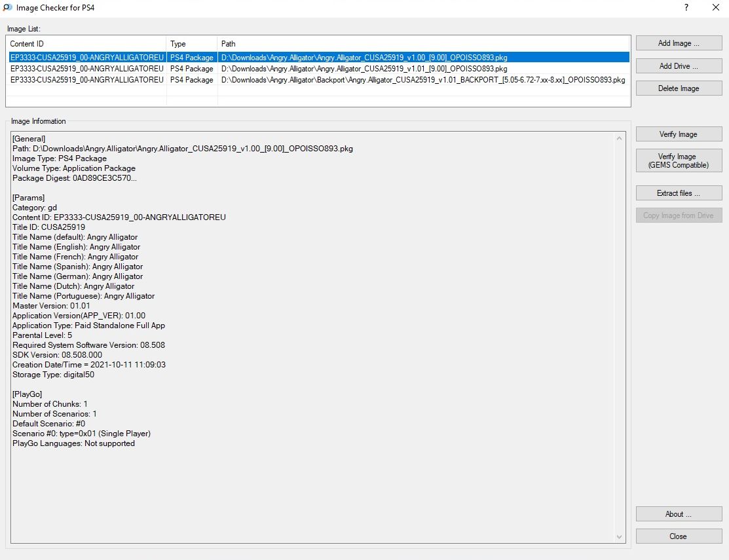
Task: Click the Parental Level: 5 line
Action: [x=43, y=335]
